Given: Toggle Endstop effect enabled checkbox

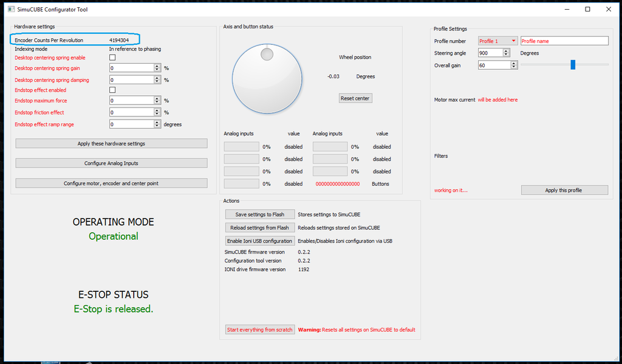Looking at the screenshot, I should [x=112, y=90].
